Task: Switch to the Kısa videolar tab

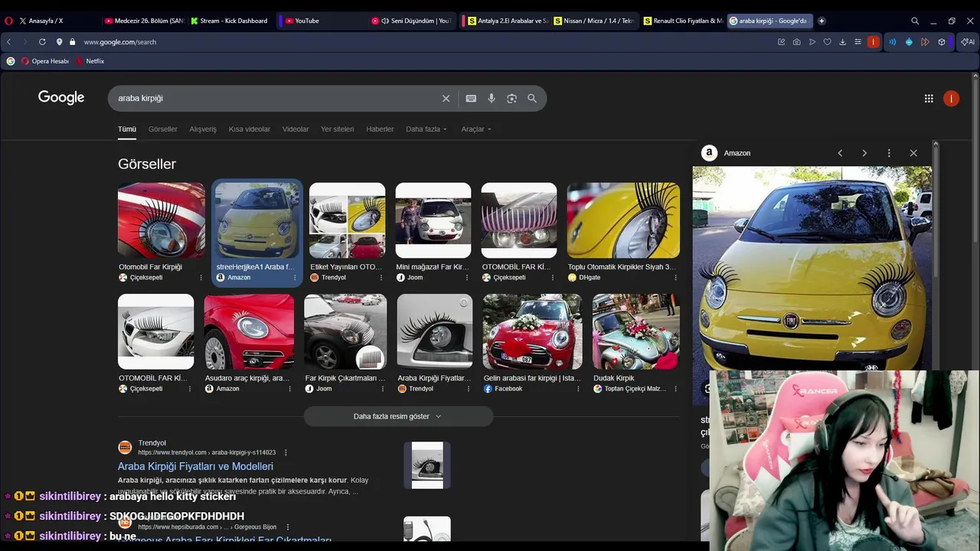Action: (250, 129)
